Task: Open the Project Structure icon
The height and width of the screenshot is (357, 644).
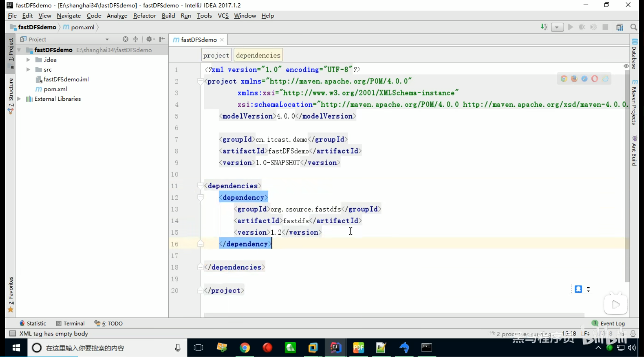Action: (x=620, y=27)
